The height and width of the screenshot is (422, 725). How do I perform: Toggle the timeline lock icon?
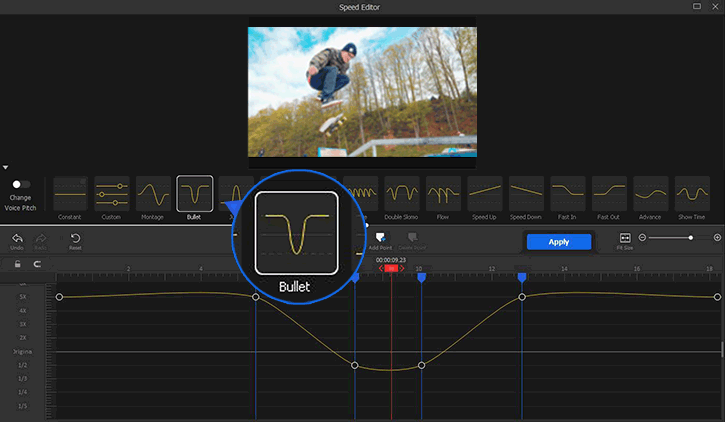tap(17, 264)
